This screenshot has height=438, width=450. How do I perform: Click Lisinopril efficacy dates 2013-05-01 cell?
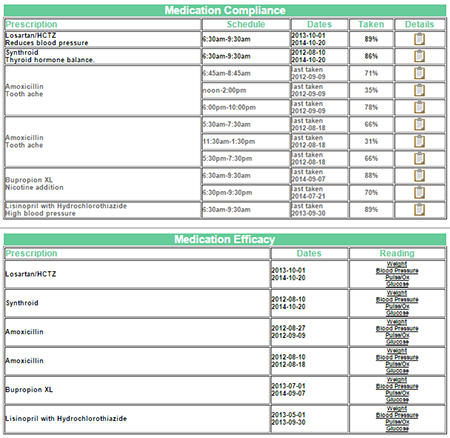(x=309, y=419)
